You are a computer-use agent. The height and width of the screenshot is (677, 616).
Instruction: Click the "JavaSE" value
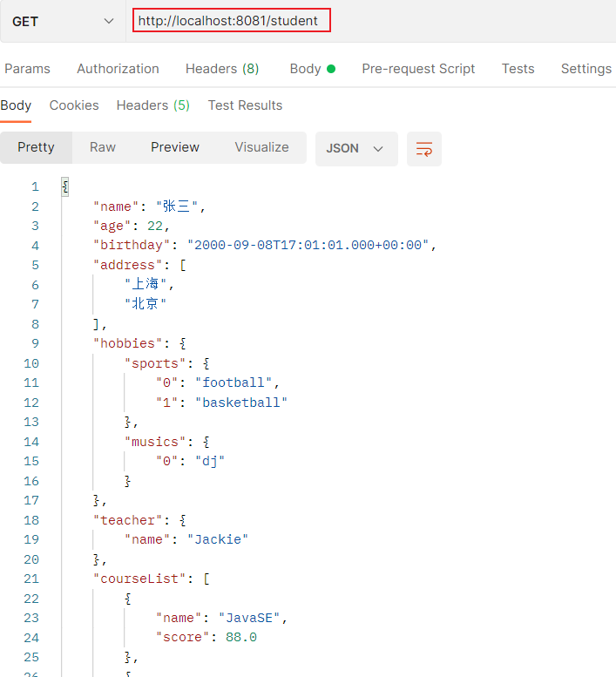click(x=249, y=618)
